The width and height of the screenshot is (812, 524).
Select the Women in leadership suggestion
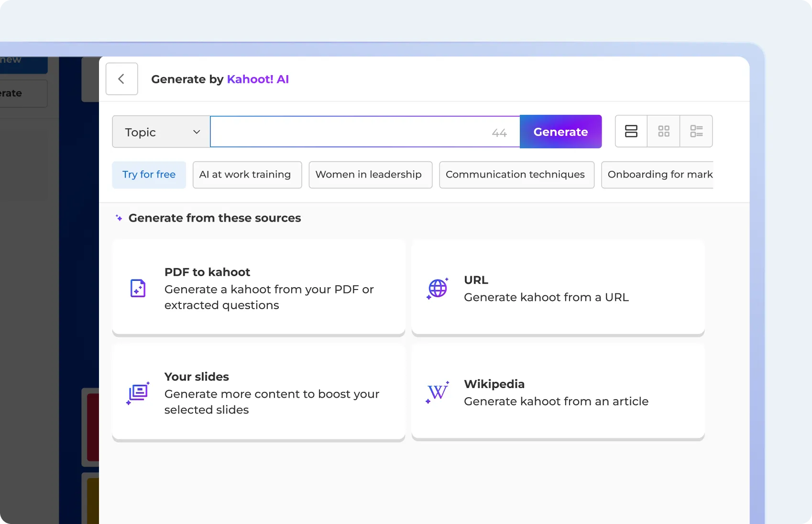pyautogui.click(x=371, y=175)
